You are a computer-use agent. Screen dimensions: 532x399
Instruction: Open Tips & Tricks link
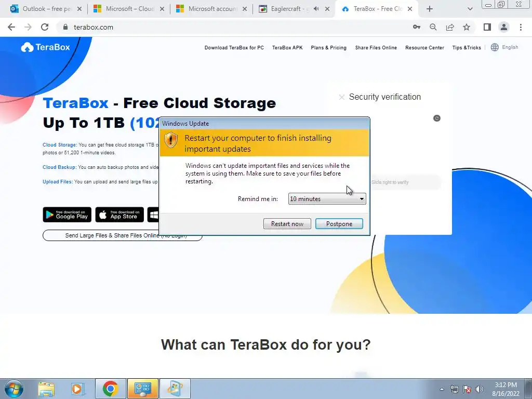point(467,48)
